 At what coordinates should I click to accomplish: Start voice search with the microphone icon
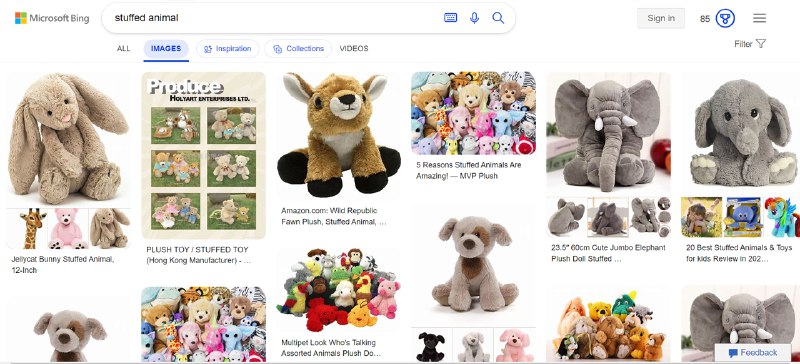tap(474, 18)
